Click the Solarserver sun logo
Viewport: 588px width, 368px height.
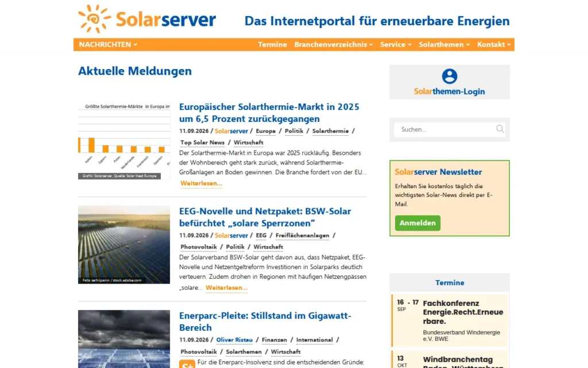(x=95, y=19)
